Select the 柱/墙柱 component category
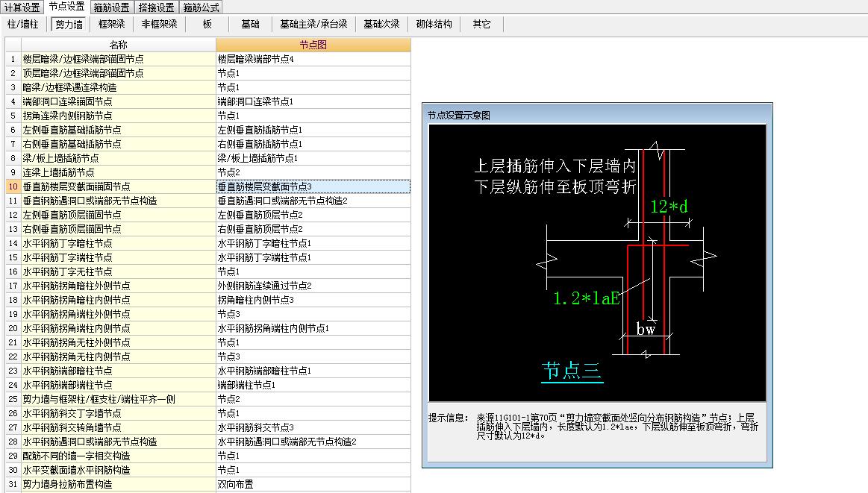This screenshot has height=493, width=868. click(23, 25)
